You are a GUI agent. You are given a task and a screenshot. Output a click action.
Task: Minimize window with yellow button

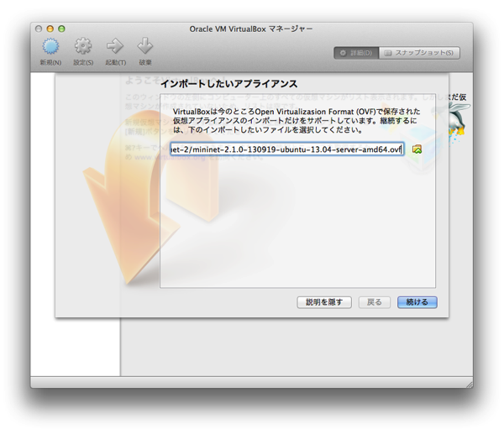coord(50,29)
